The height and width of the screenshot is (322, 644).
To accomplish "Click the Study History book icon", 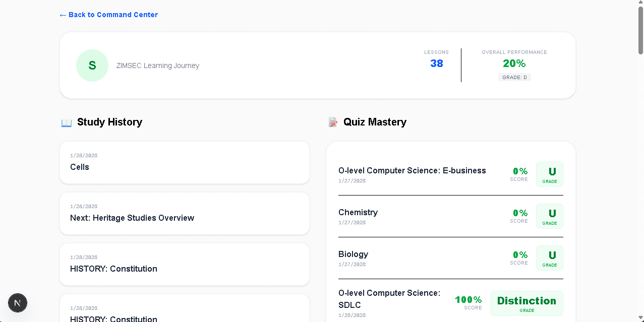I will tap(66, 122).
